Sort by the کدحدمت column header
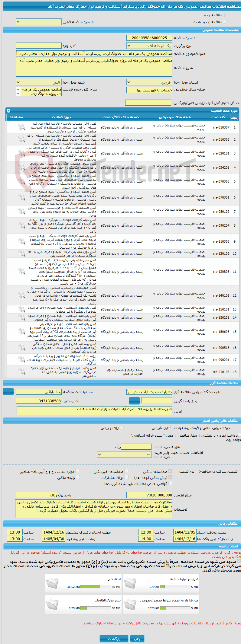241x644 pixels. (x=218, y=117)
